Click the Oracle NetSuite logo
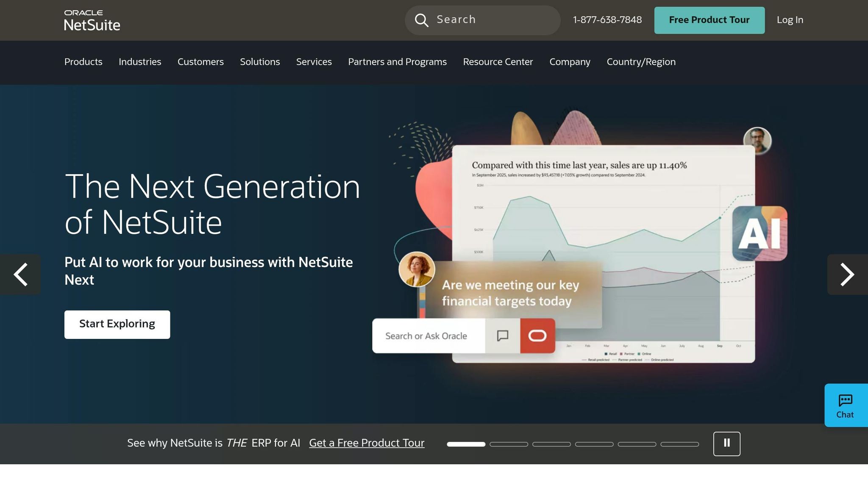The height and width of the screenshot is (488, 868). click(92, 20)
